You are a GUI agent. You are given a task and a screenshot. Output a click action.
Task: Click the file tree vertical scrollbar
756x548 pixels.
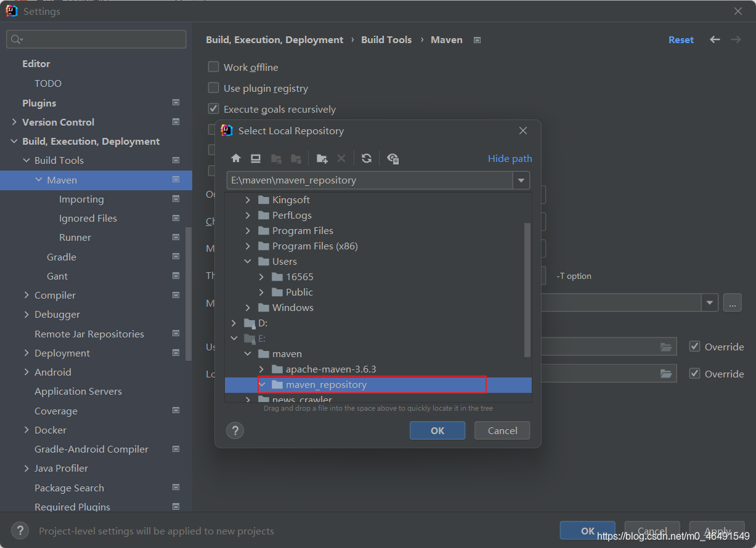(527, 289)
